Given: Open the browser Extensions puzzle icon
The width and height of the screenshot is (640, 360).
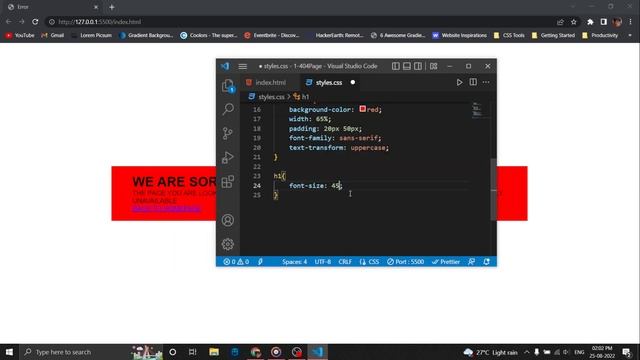Looking at the screenshot, I should coord(590,22).
